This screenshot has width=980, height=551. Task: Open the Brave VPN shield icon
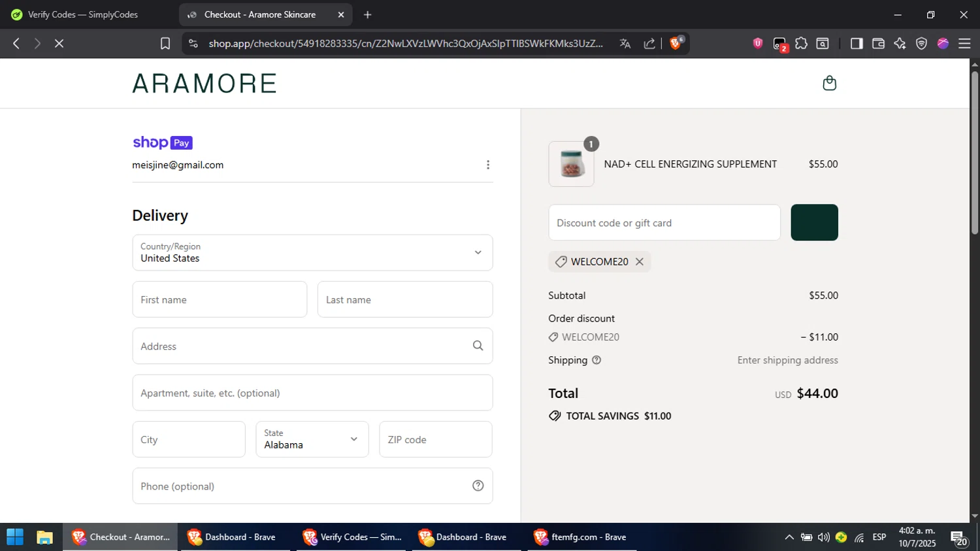921,43
